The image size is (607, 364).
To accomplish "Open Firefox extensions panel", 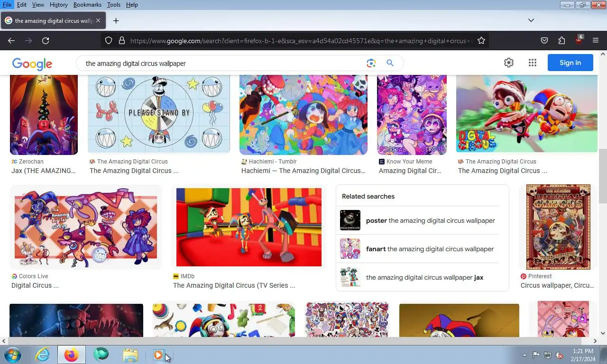I will point(561,41).
